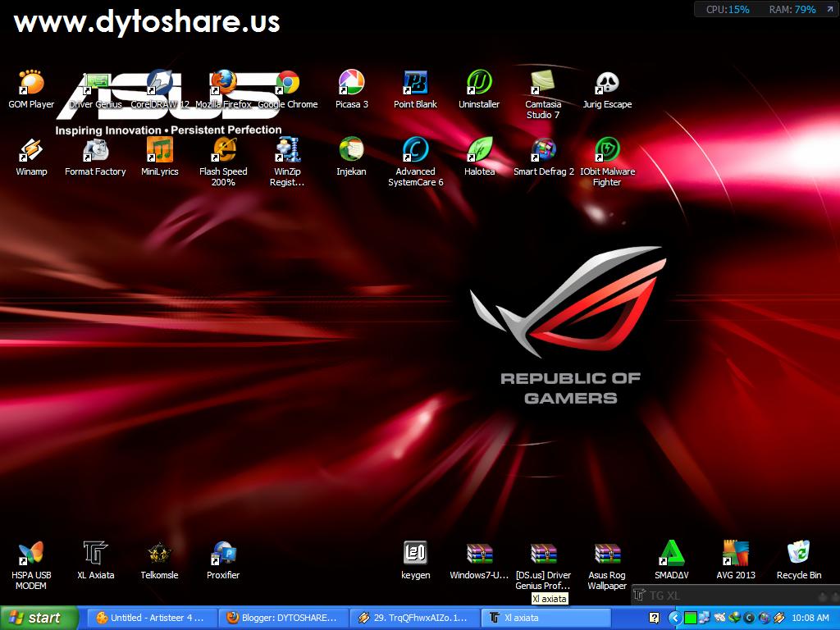Open Format Factory shortcut
Image resolution: width=840 pixels, height=630 pixels.
pyautogui.click(x=95, y=157)
